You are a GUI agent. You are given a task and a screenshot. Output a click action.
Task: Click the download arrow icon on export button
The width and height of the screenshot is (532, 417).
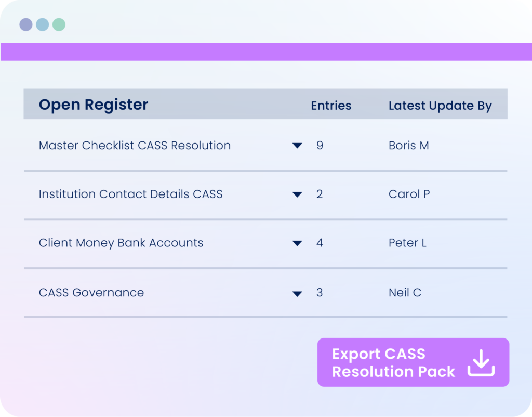(481, 363)
